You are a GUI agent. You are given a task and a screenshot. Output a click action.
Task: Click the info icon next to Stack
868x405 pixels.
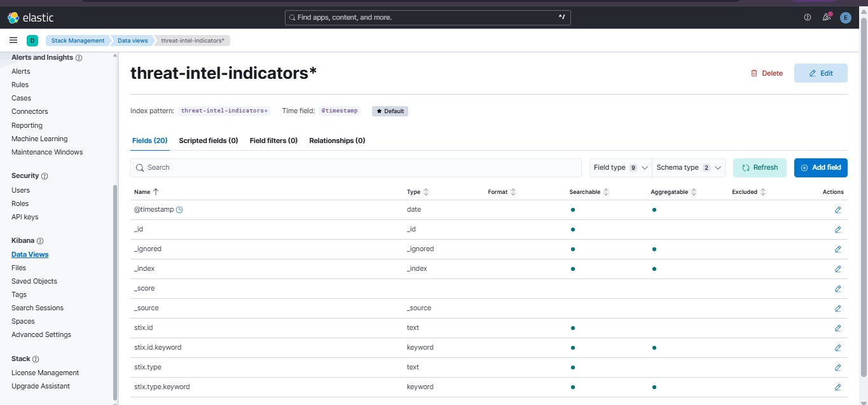click(36, 359)
